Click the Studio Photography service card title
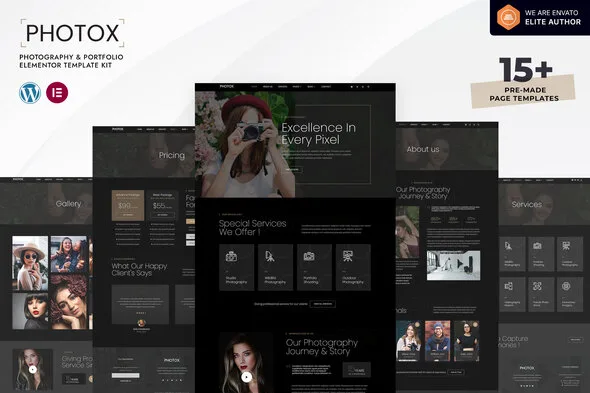This screenshot has height=393, width=590. pos(236,280)
